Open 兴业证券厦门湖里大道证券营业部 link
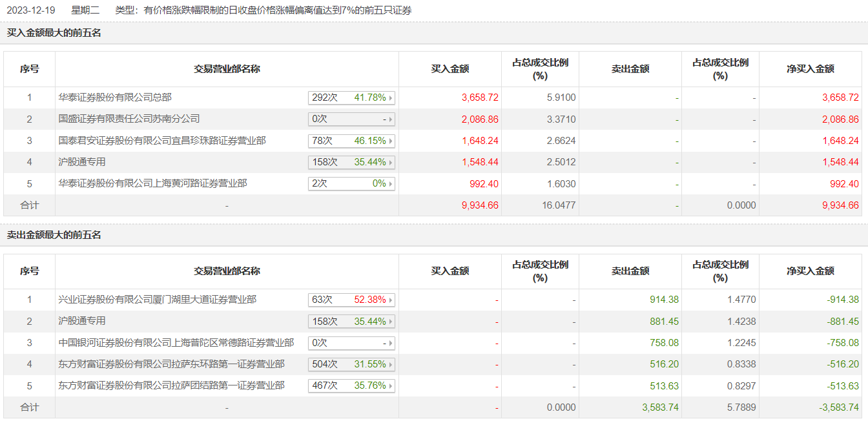Image resolution: width=868 pixels, height=421 pixels. 158,300
